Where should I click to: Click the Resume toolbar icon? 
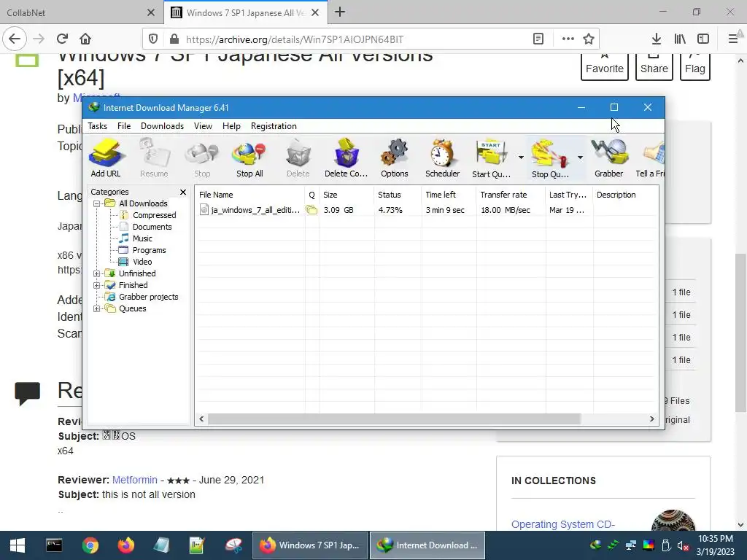click(x=154, y=158)
